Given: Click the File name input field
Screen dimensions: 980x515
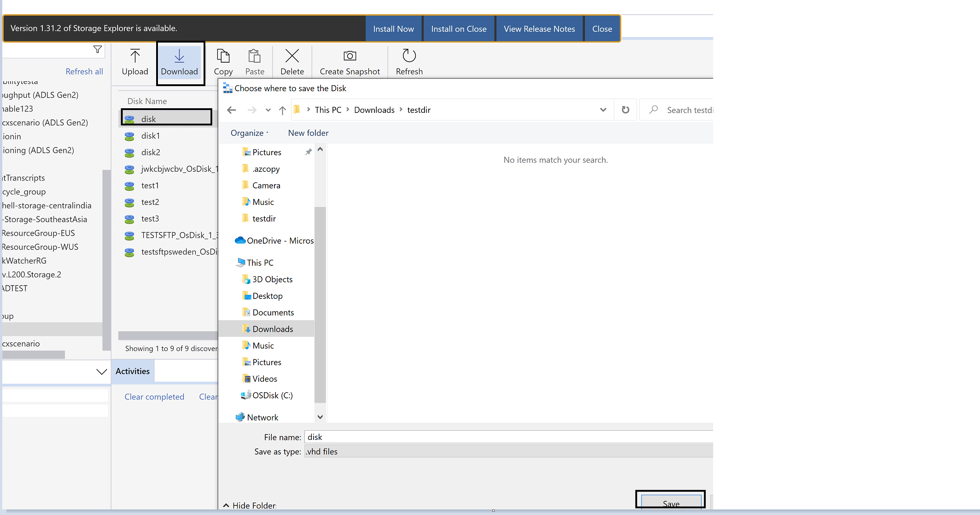Looking at the screenshot, I should 508,437.
